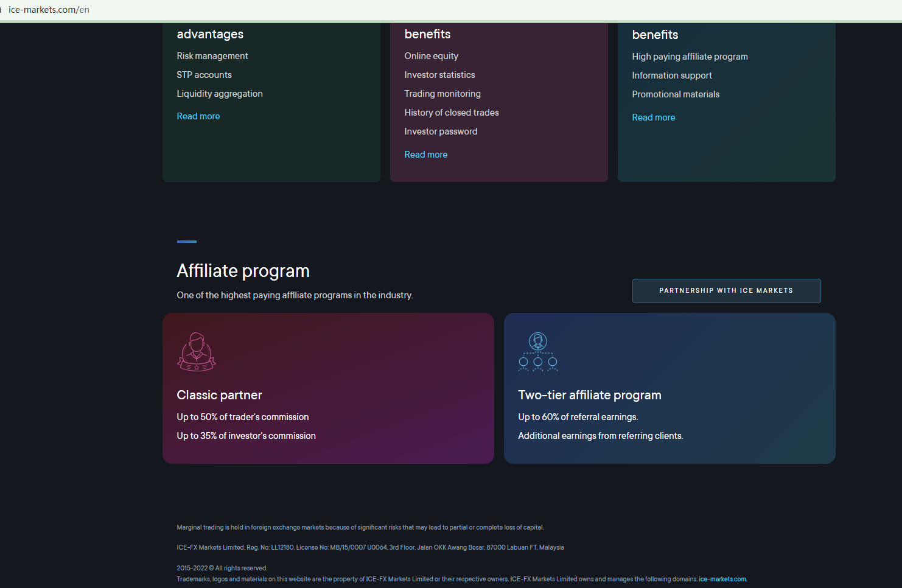Image resolution: width=902 pixels, height=588 pixels.
Task: Click the 'advantages' card heading
Action: [x=210, y=34]
